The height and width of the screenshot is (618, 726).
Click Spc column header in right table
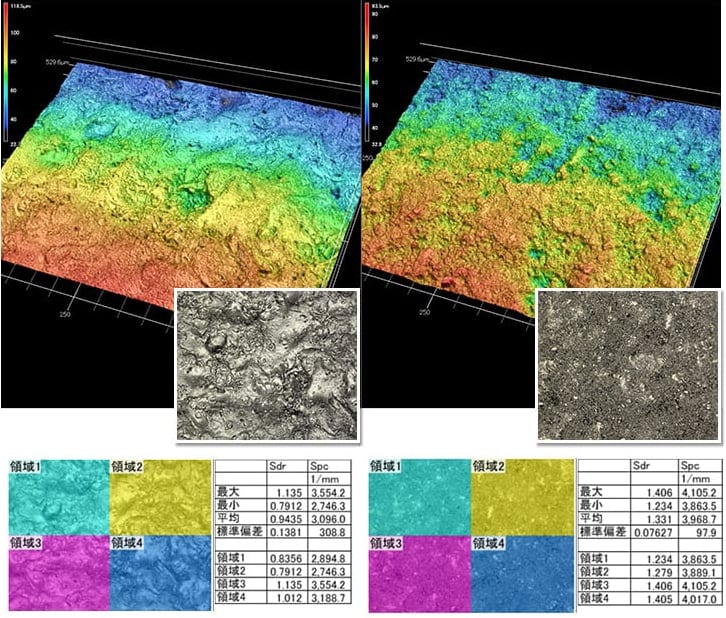click(x=688, y=465)
